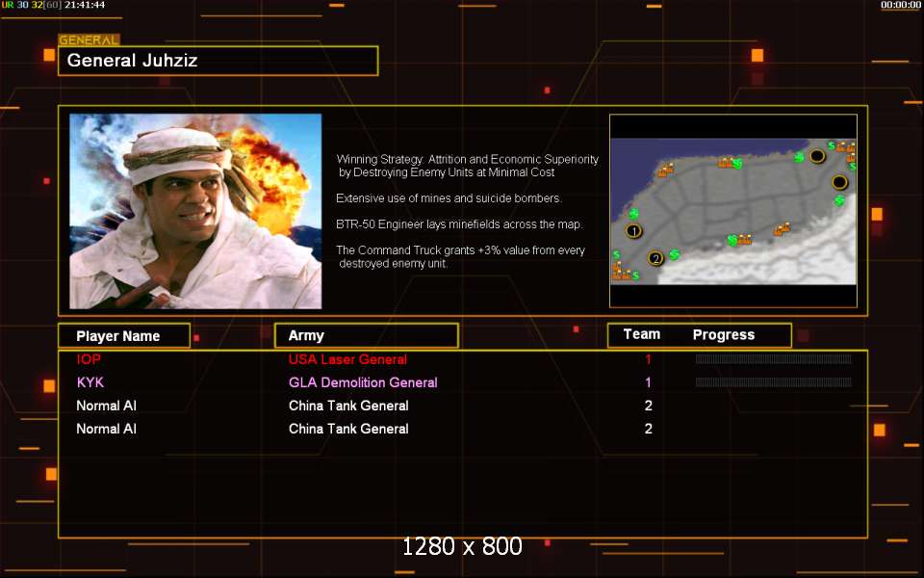Click team number 2 in the first Normal AI row
This screenshot has height=578, width=924.
pos(648,406)
